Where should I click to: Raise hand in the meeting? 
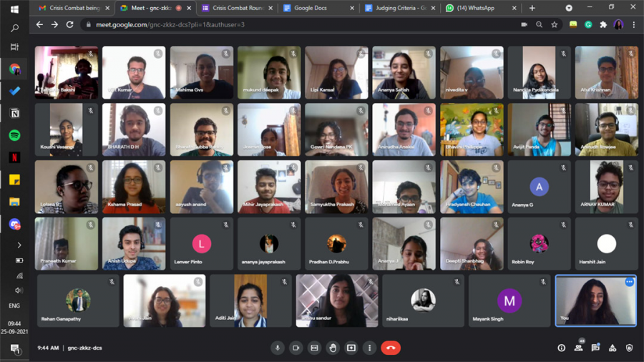click(333, 348)
